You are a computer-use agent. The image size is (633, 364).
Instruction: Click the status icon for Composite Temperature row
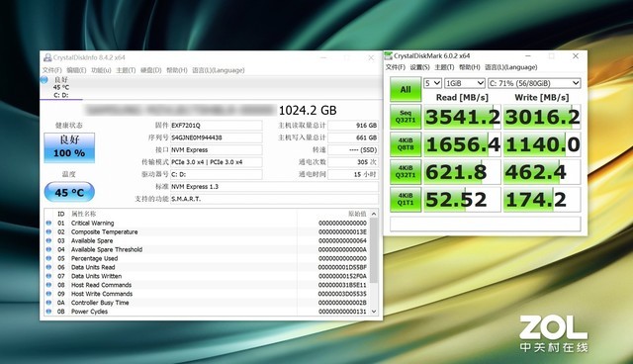click(48, 231)
